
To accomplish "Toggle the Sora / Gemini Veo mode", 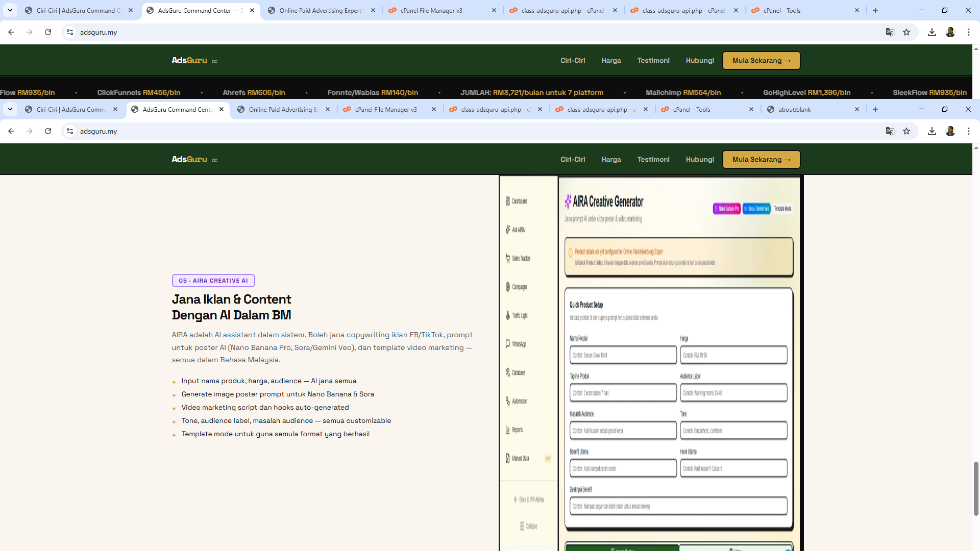I will click(756, 209).
